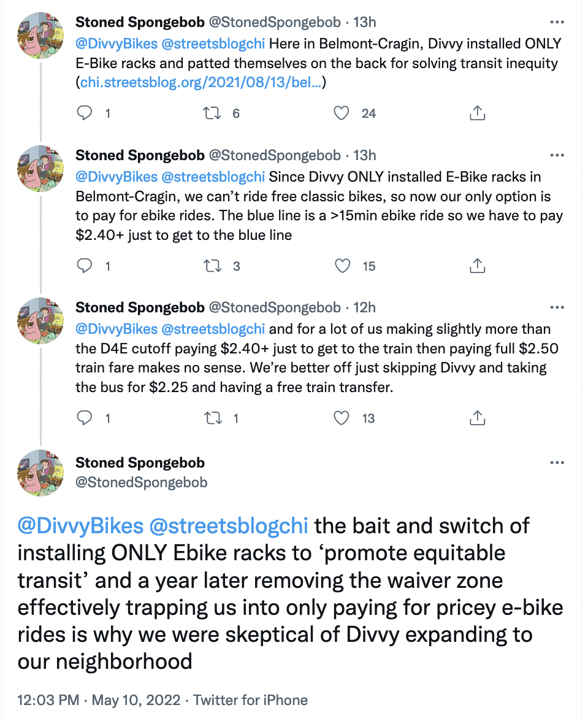Expand more options on the 12h tweet
The image size is (588, 721).
tap(557, 307)
